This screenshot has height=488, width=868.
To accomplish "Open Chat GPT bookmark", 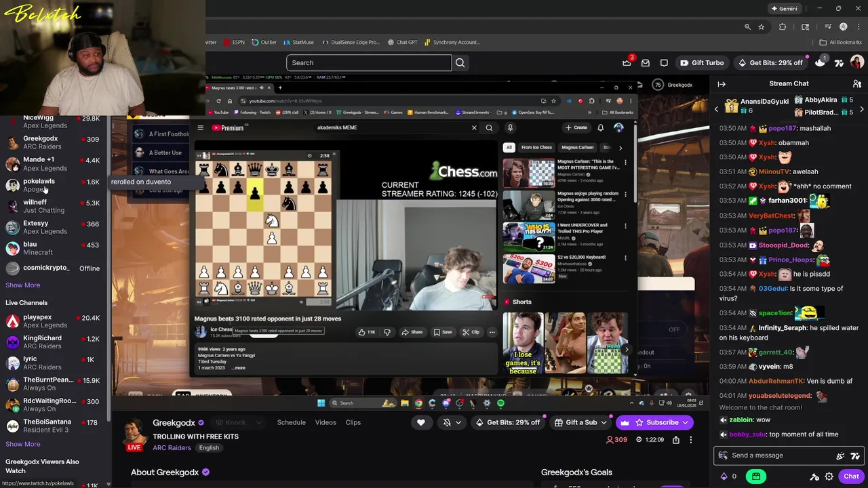I will point(402,42).
